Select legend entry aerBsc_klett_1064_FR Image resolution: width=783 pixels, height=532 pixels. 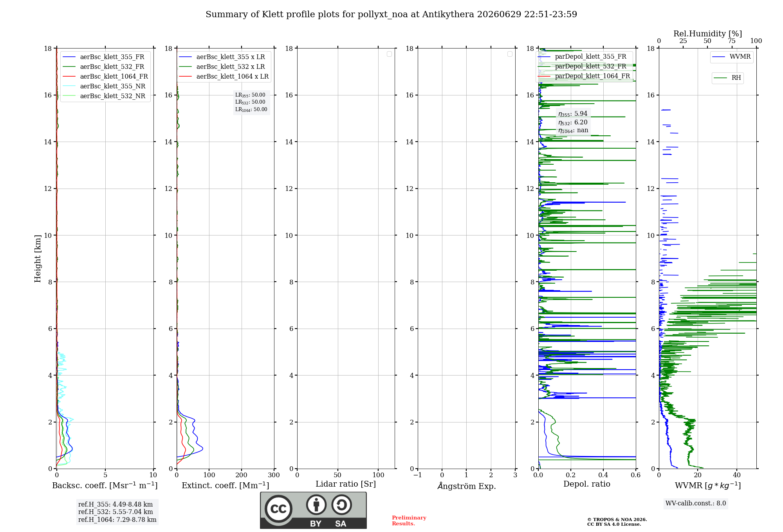[x=106, y=76]
